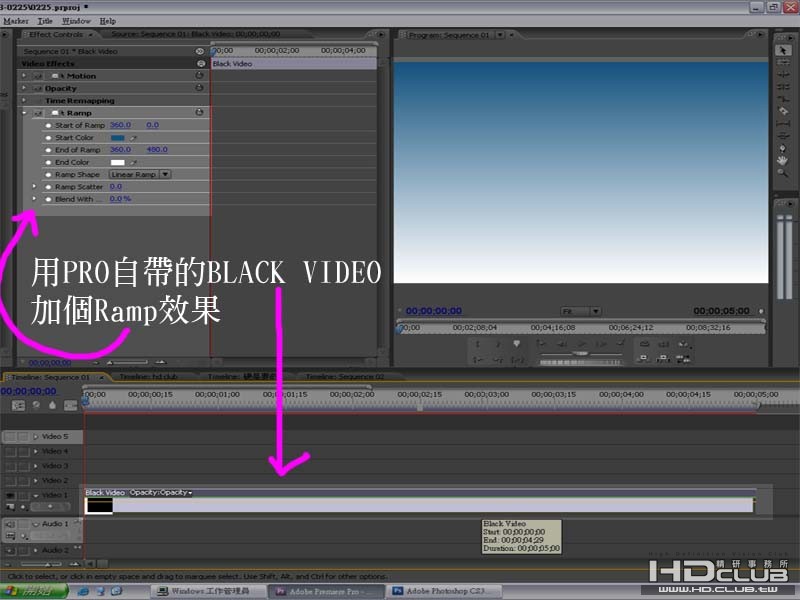Open the Help menu

point(108,21)
